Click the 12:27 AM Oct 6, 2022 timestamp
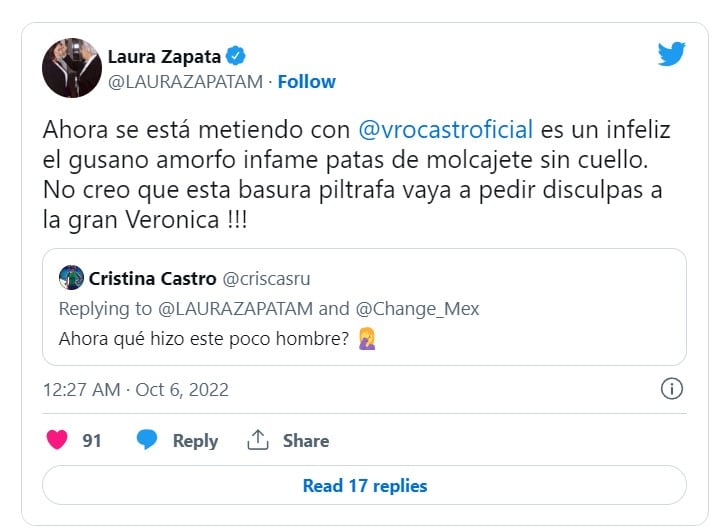 pos(136,388)
